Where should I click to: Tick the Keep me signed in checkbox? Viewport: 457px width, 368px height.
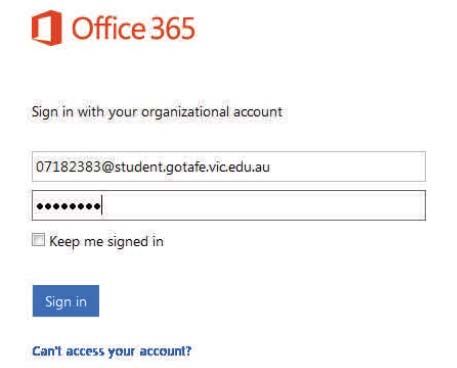pos(38,240)
